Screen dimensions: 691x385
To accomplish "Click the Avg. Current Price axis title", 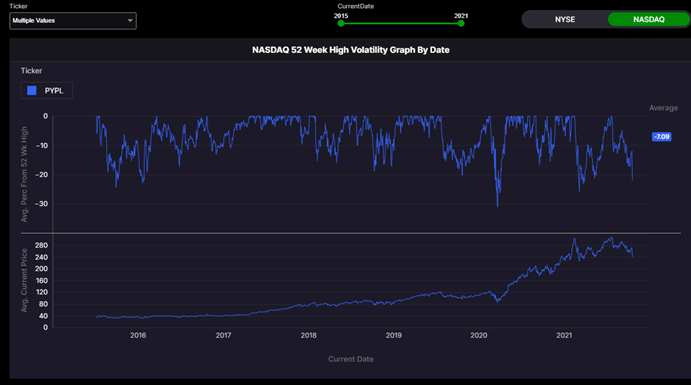I will click(x=24, y=281).
